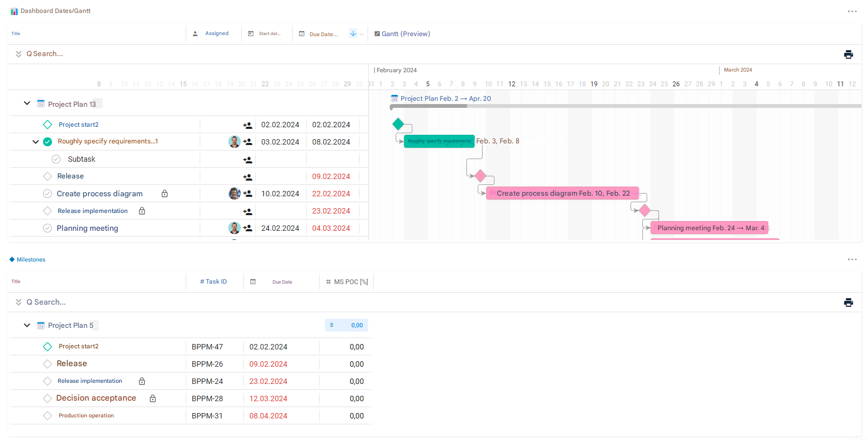Assign a person to Release task

click(248, 177)
